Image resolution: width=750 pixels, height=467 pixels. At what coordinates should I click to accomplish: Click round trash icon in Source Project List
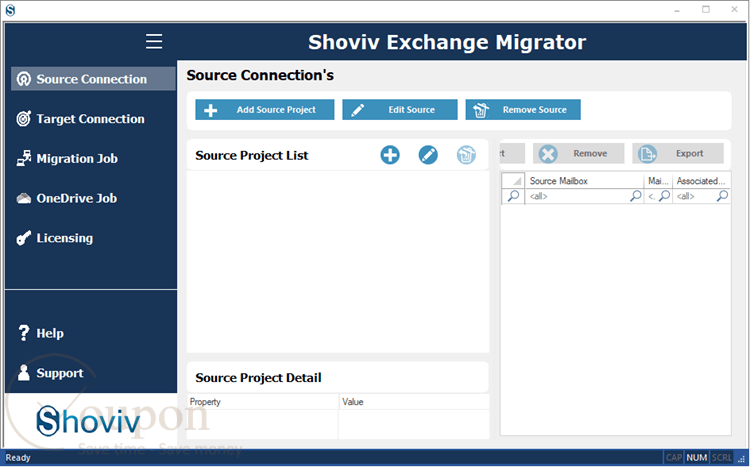466,155
